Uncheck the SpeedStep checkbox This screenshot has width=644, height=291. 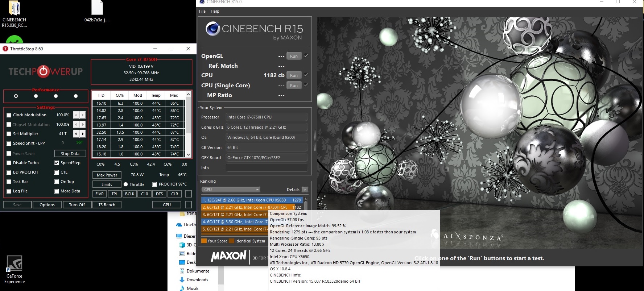[x=57, y=163]
